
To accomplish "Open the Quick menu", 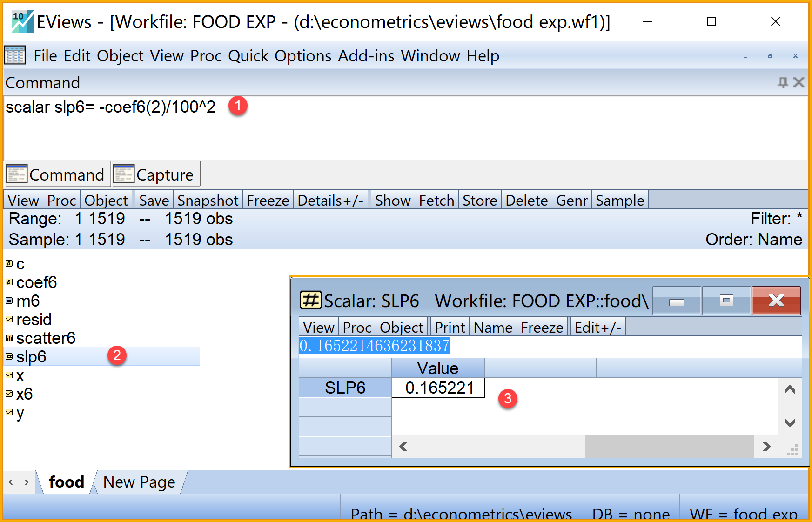I will click(248, 56).
